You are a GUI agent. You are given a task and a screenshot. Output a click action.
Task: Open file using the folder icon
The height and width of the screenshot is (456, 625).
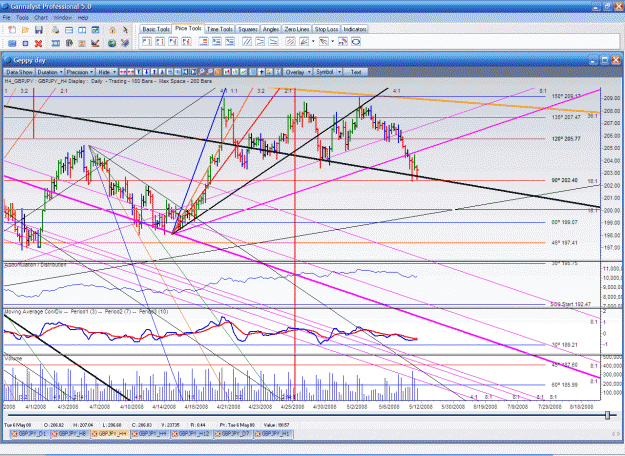pyautogui.click(x=26, y=30)
